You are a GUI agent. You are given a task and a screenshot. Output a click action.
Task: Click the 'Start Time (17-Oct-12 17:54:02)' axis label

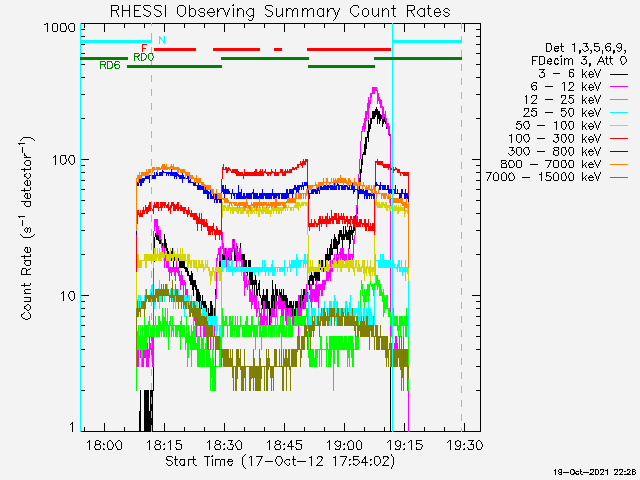click(x=280, y=461)
